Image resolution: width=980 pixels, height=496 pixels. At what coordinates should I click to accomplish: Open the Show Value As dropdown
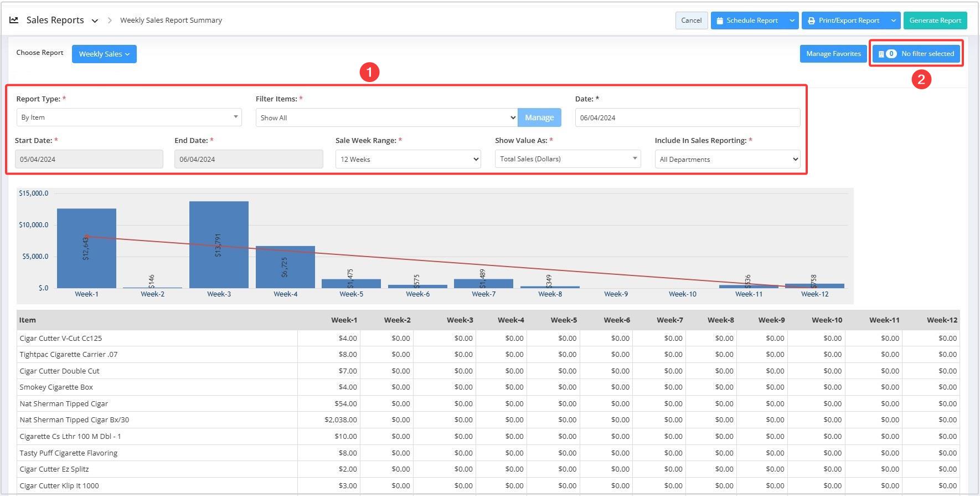point(568,159)
